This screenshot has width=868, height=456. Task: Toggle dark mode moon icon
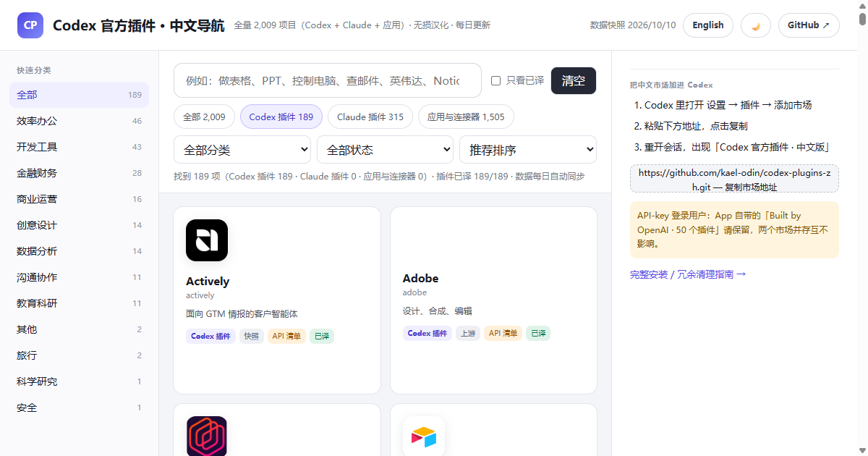point(756,25)
